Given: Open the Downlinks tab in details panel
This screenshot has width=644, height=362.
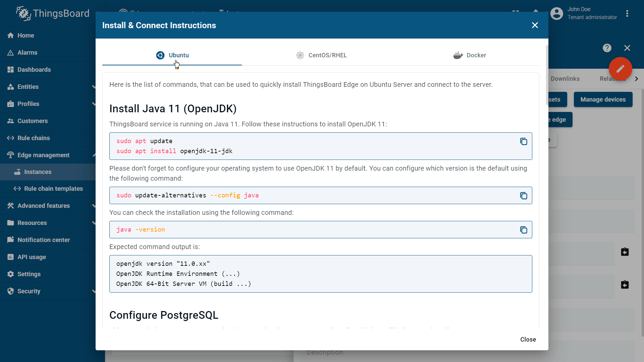Looking at the screenshot, I should (565, 79).
